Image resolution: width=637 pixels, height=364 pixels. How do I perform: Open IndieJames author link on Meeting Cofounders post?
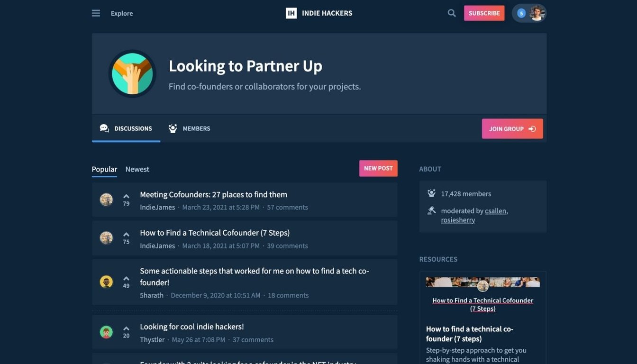pos(157,207)
